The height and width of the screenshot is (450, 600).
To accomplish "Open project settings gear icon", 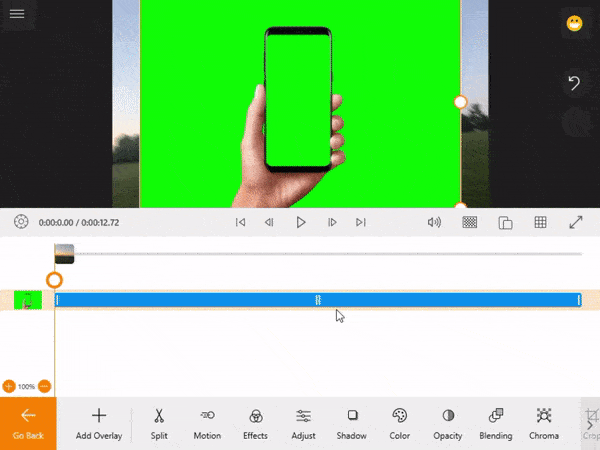I will (x=21, y=222).
